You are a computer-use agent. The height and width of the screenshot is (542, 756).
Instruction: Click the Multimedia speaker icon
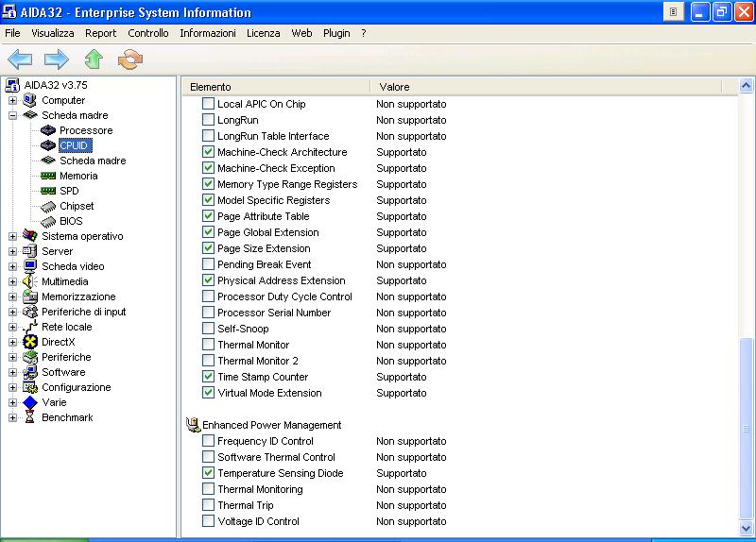[x=30, y=281]
